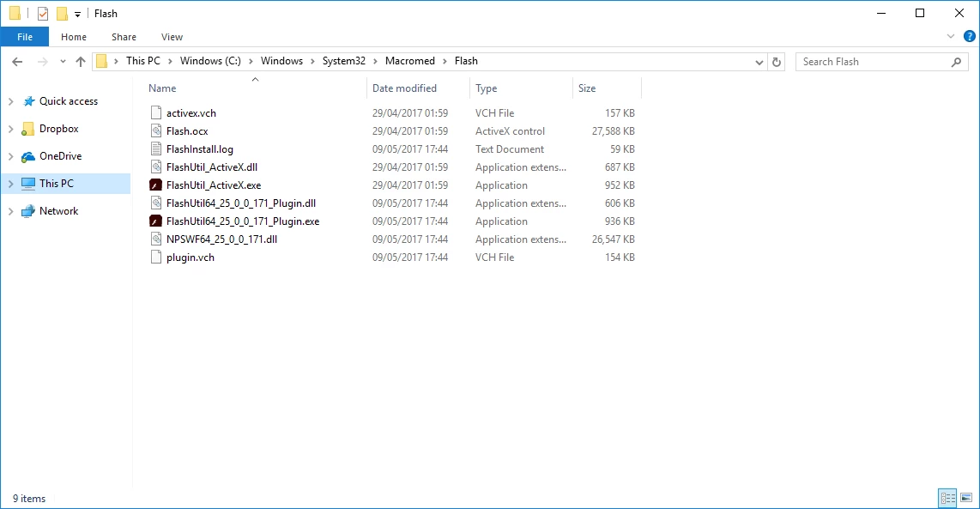Open the chevron after System32 in breadcrumb
980x509 pixels.
pyautogui.click(x=376, y=61)
